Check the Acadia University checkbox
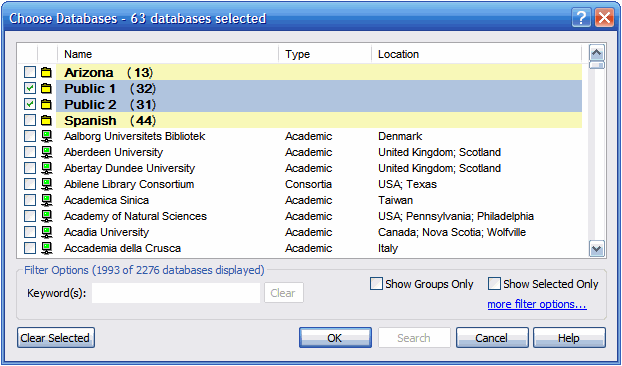Image resolution: width=622 pixels, height=366 pixels. [x=30, y=232]
